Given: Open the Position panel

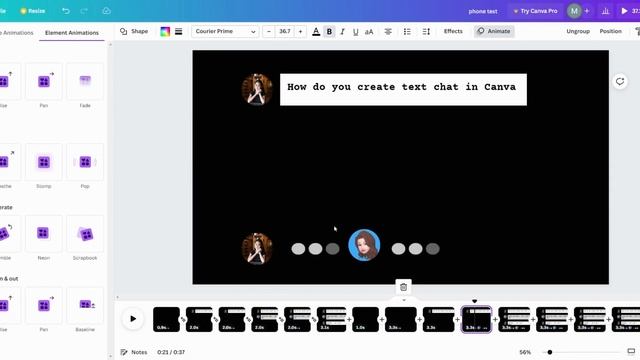Looking at the screenshot, I should pyautogui.click(x=611, y=31).
